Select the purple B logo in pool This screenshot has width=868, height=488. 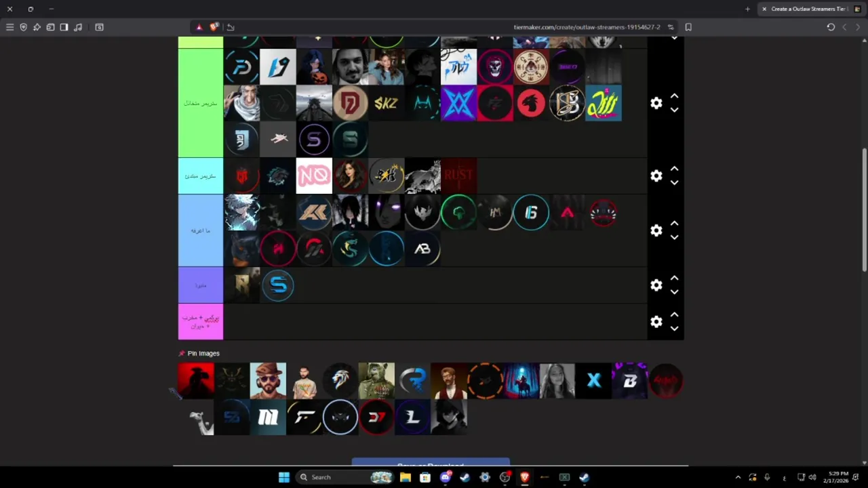(x=630, y=381)
